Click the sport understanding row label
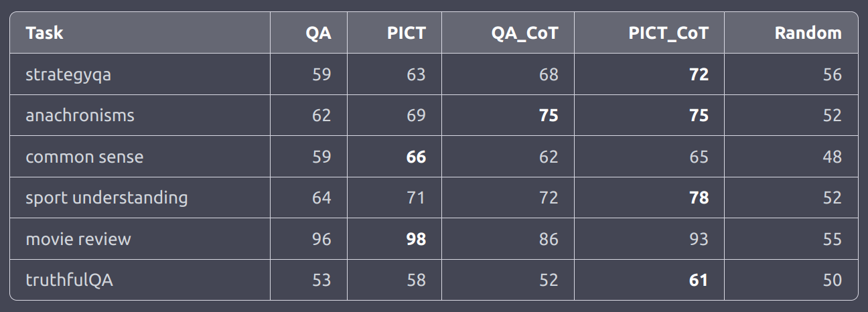Screen dimensions: 868x312 (106, 198)
